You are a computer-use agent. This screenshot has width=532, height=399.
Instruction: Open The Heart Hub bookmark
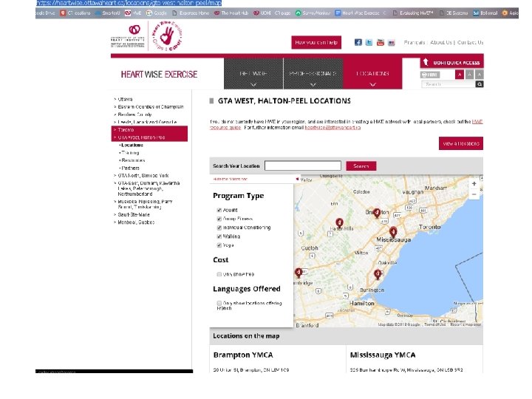(231, 13)
